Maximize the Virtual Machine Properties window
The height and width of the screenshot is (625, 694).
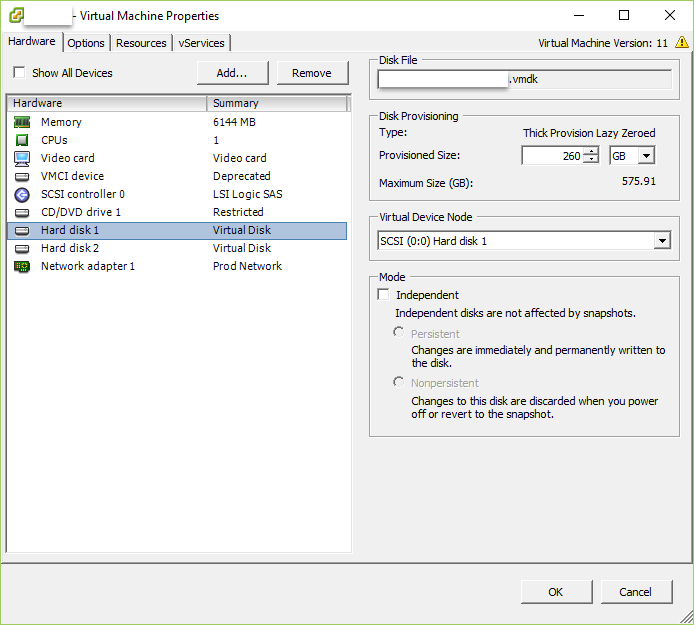tap(624, 15)
